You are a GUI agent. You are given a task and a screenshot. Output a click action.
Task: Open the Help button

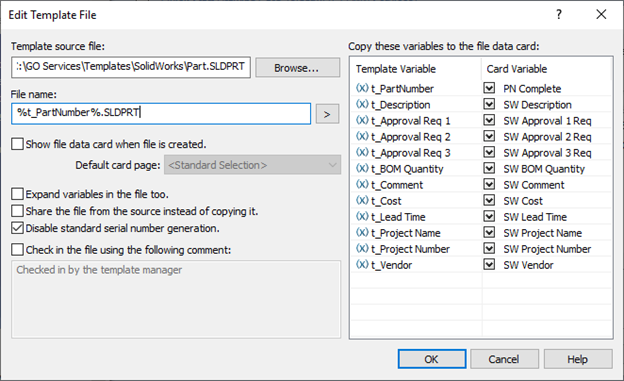pos(578,359)
